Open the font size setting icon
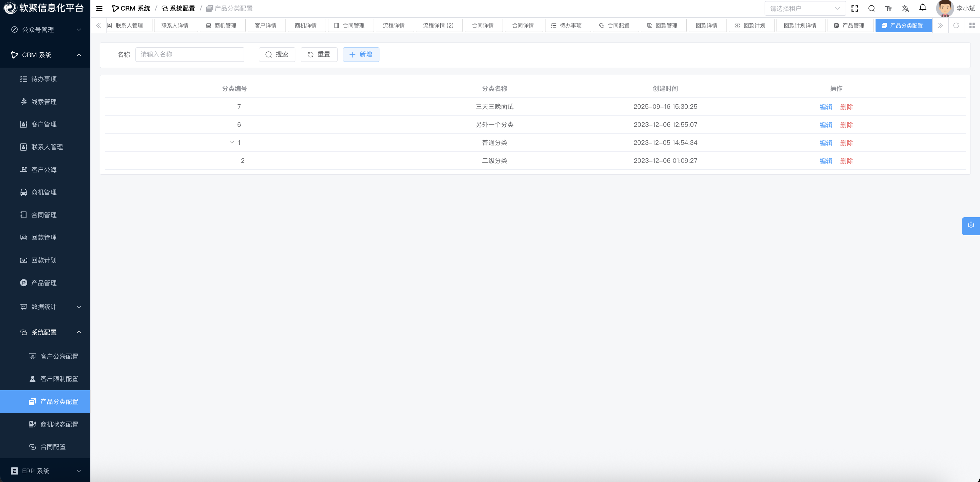The width and height of the screenshot is (980, 482). coord(888,8)
